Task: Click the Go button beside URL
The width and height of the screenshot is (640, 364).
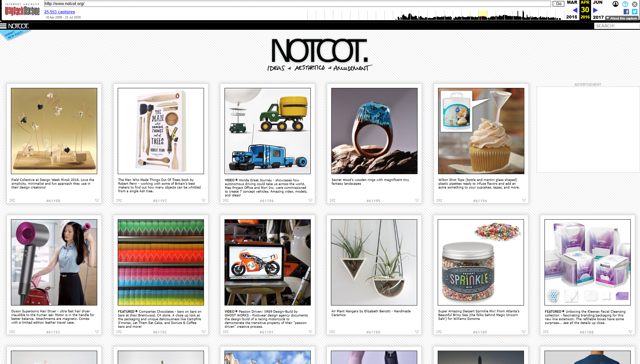Action: (559, 4)
